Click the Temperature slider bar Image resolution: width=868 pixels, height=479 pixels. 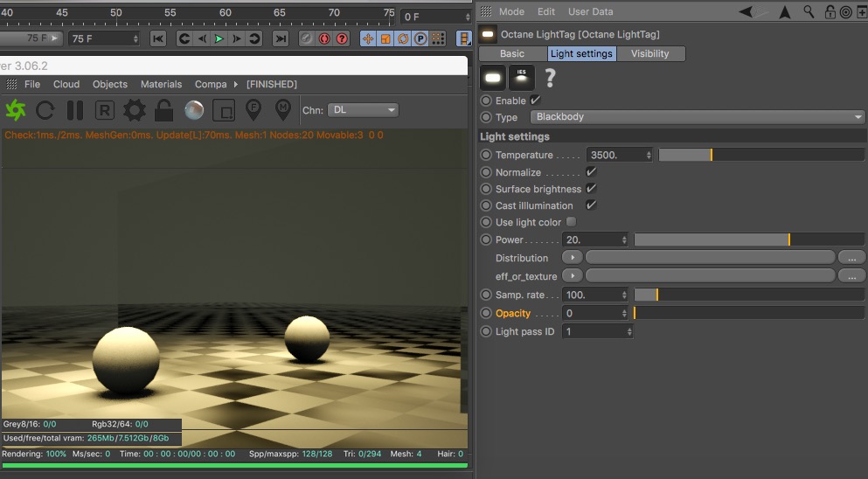(760, 155)
